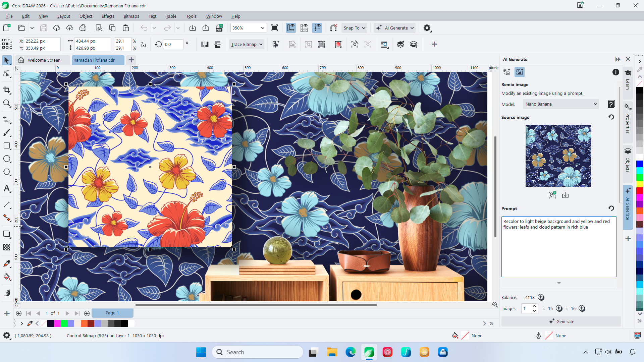The width and height of the screenshot is (644, 362).
Task: Toggle ruler visibility
Action: click(291, 28)
